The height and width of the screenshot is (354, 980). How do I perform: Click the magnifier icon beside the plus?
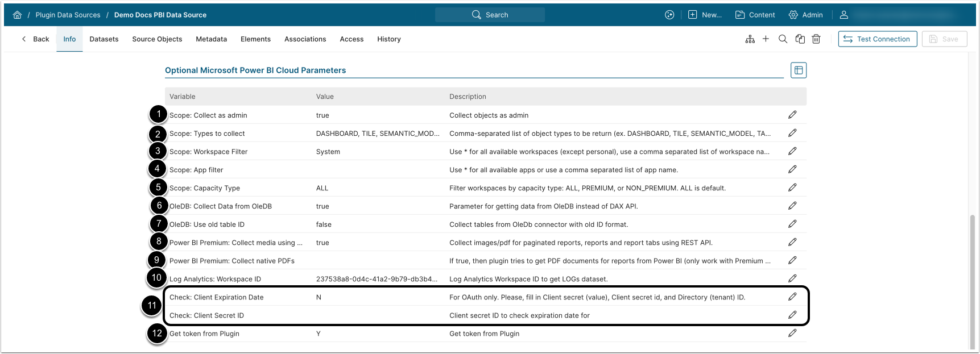click(783, 39)
